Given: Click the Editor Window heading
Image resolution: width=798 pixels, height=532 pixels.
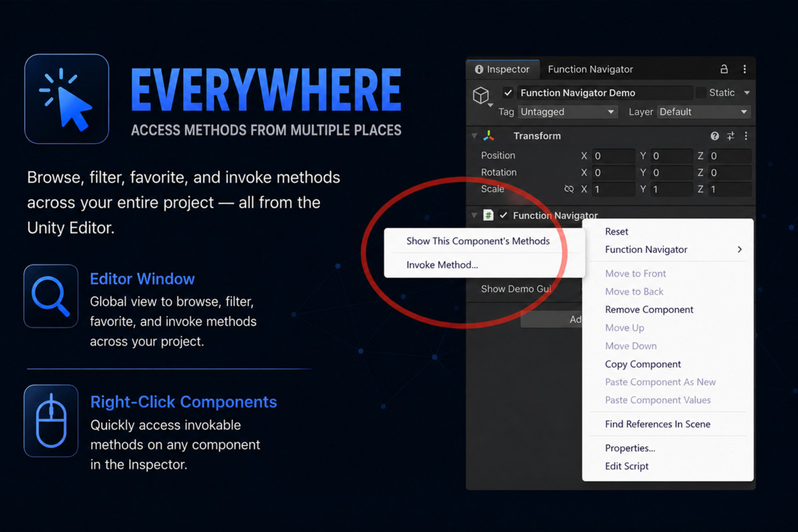Looking at the screenshot, I should 142,279.
